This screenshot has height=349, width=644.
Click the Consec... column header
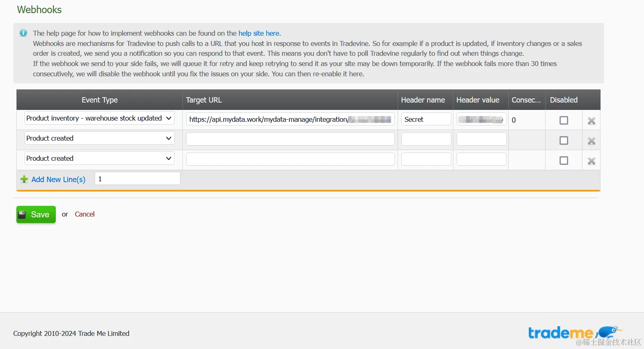coord(526,100)
